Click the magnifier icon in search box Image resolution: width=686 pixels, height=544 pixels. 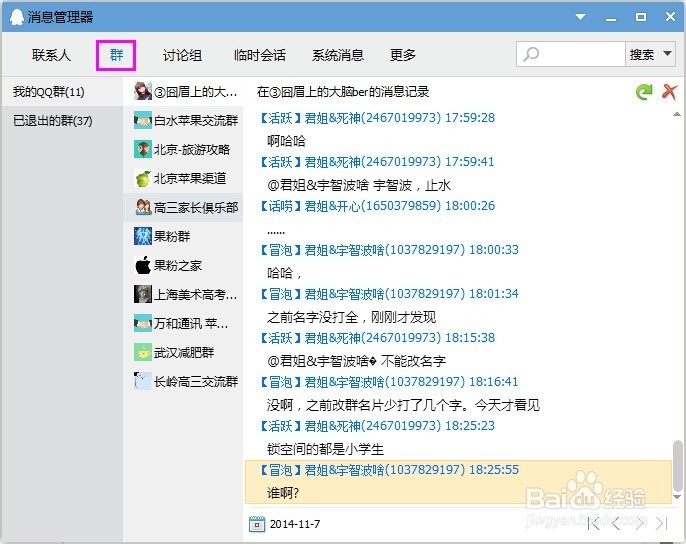(531, 54)
